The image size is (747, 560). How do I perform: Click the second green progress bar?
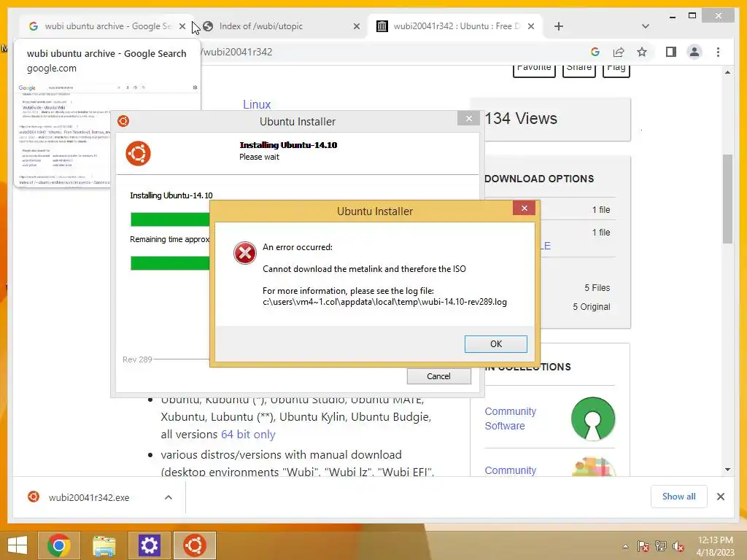pyautogui.click(x=170, y=262)
